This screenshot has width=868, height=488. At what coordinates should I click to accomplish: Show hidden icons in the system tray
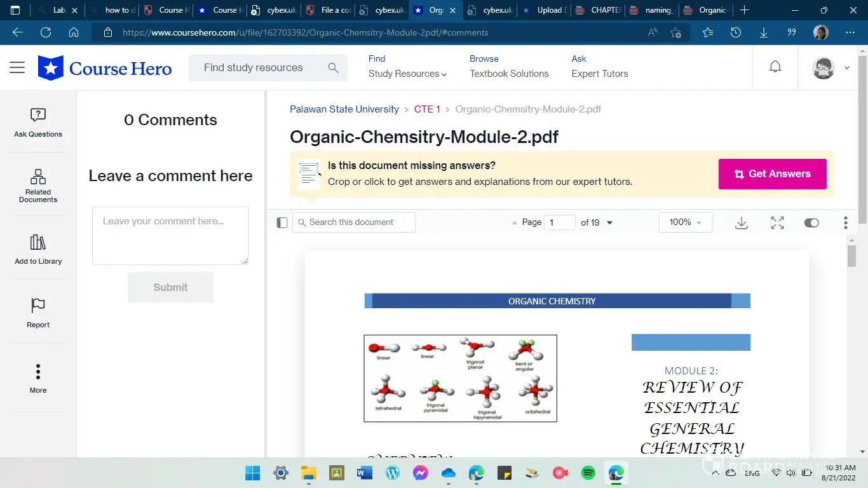[x=715, y=473]
